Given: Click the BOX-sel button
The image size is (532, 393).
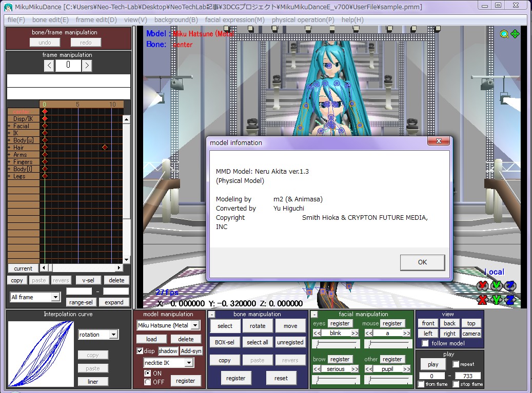Looking at the screenshot, I should [225, 342].
